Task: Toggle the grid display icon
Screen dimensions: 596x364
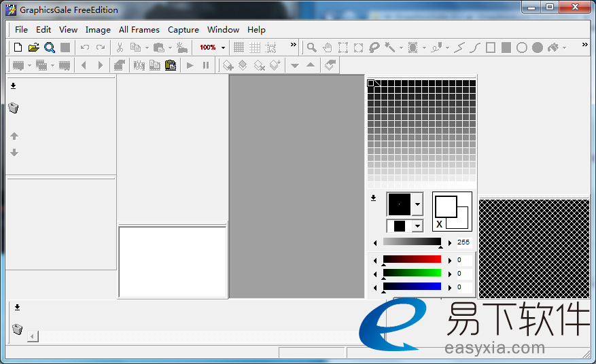Action: click(x=239, y=48)
